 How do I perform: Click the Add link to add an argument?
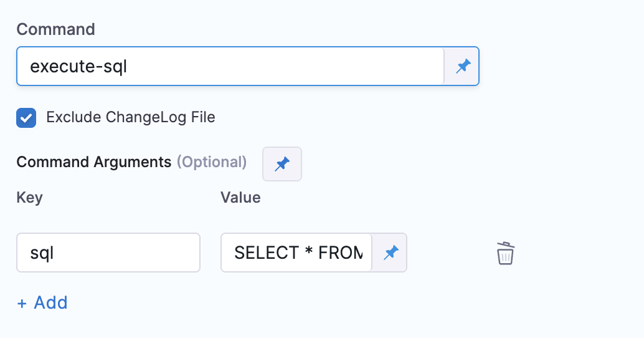[x=50, y=302]
